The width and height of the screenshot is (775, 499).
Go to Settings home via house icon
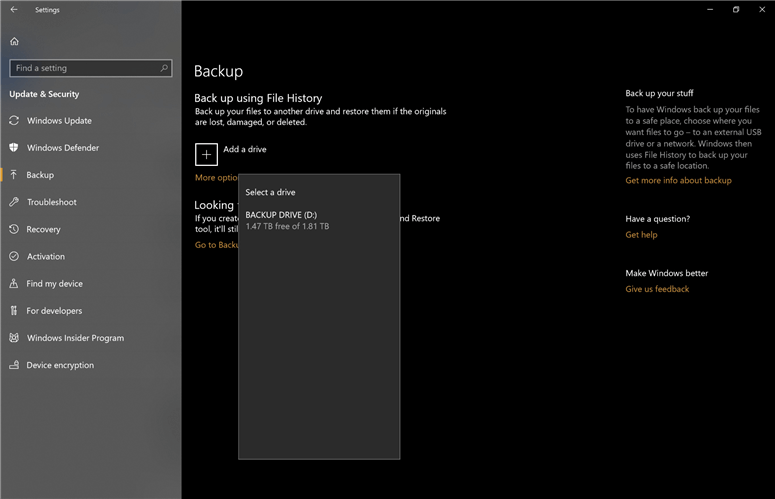tap(14, 42)
